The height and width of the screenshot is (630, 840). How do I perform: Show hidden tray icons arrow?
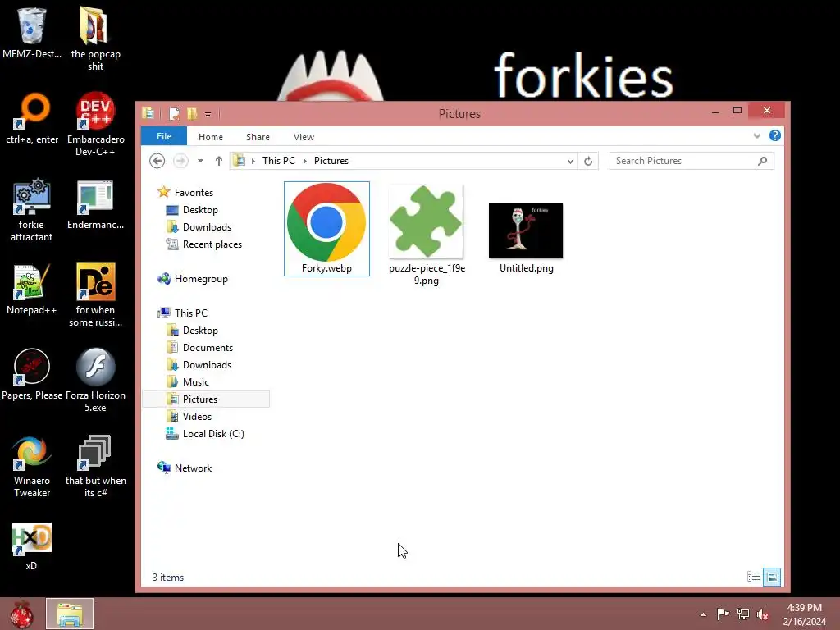tap(703, 614)
